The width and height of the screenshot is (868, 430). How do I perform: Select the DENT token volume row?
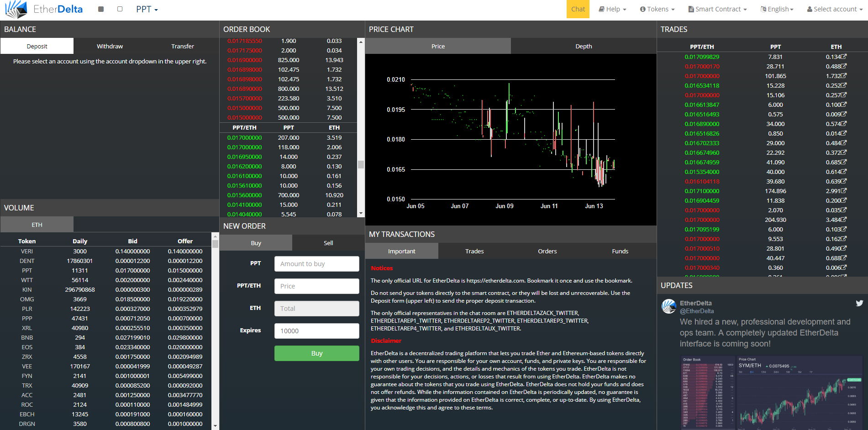[106, 261]
